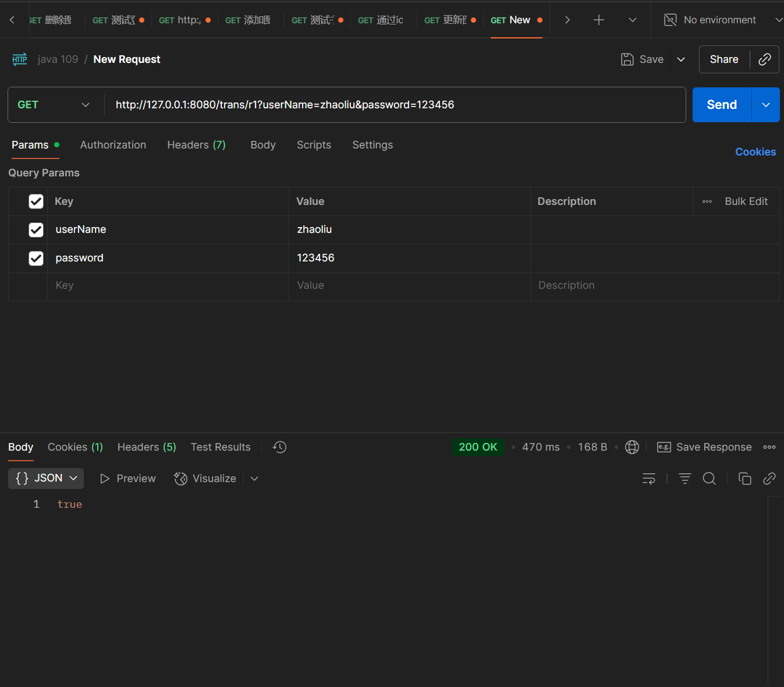The height and width of the screenshot is (687, 784).
Task: Toggle the select-all params checkbox in header
Action: [36, 201]
